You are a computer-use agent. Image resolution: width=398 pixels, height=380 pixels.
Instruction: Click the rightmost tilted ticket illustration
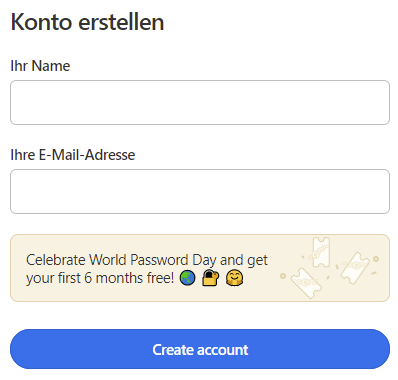click(x=355, y=268)
